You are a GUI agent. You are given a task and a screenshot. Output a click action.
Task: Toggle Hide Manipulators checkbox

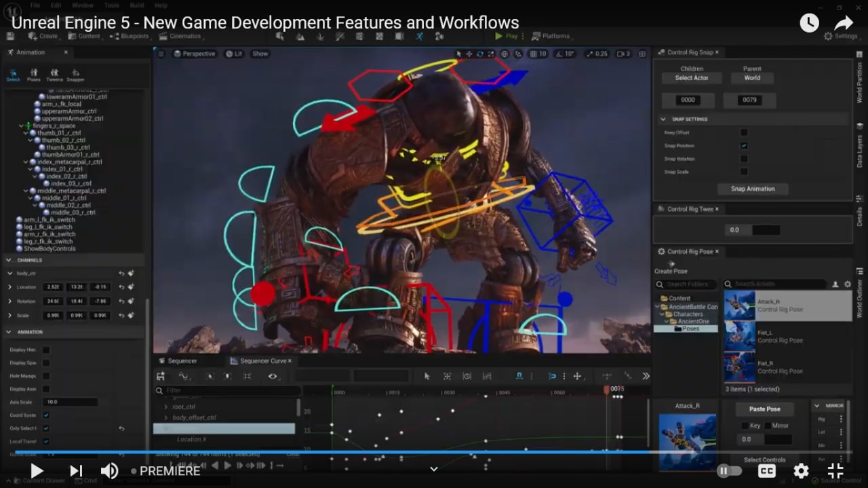point(46,376)
